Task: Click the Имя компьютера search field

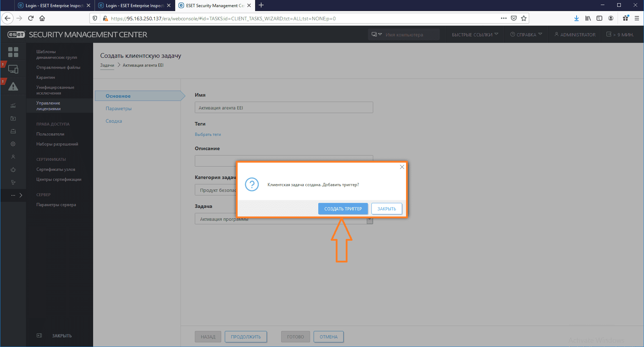Action: [x=411, y=35]
